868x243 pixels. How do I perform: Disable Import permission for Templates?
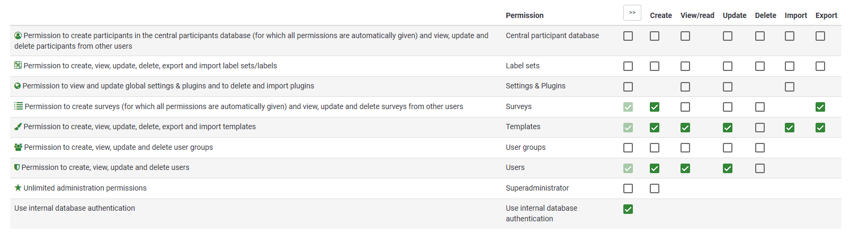[789, 128]
